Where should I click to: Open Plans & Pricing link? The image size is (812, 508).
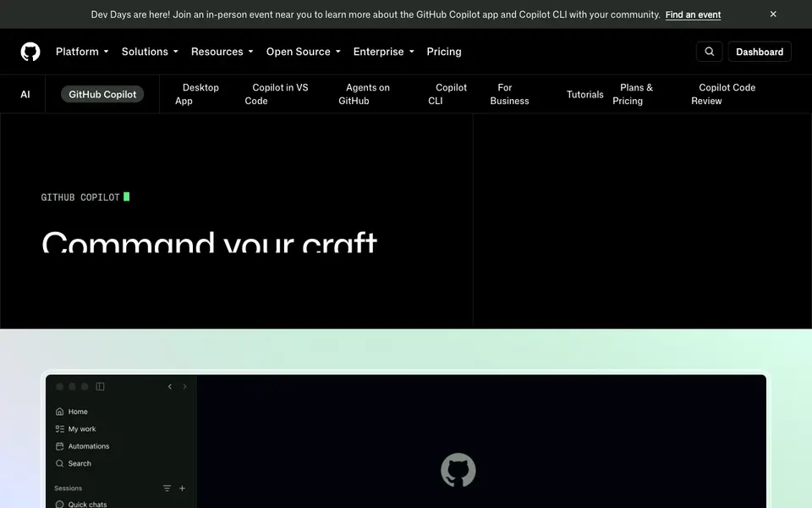[633, 94]
